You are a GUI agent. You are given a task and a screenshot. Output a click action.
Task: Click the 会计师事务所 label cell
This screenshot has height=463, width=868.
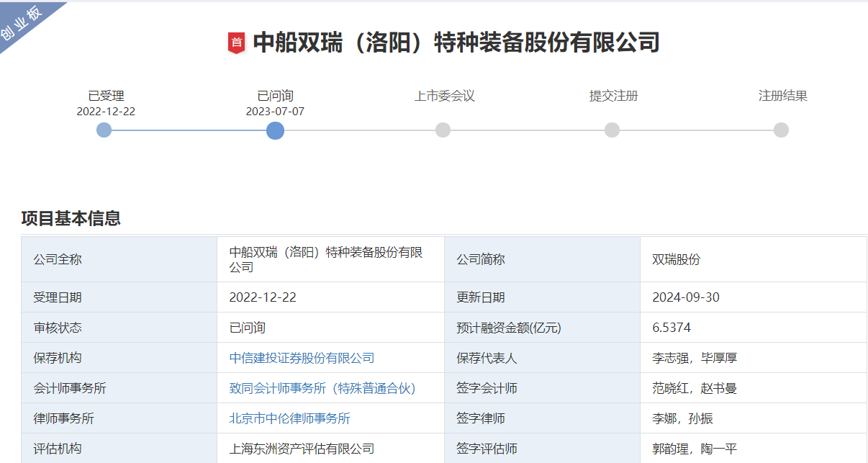(x=119, y=388)
